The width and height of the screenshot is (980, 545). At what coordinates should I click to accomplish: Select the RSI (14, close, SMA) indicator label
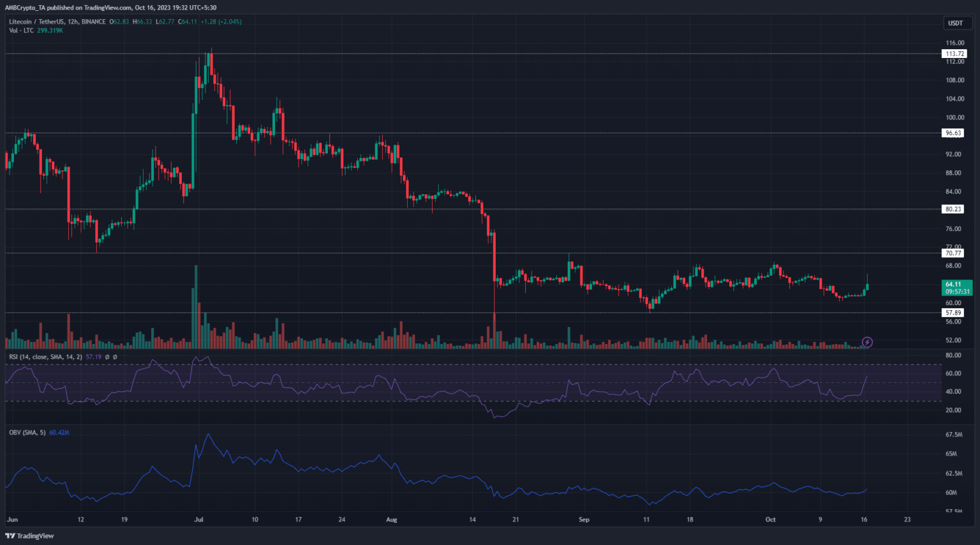point(45,357)
